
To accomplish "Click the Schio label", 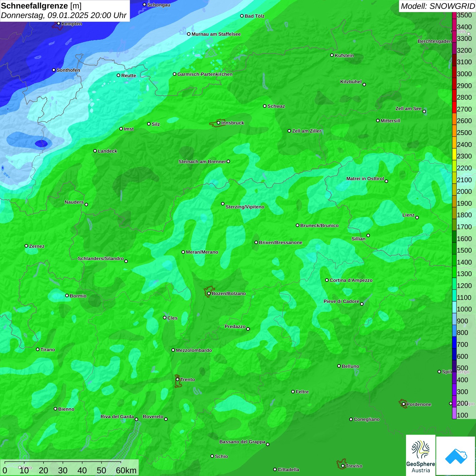I will tap(221, 456).
